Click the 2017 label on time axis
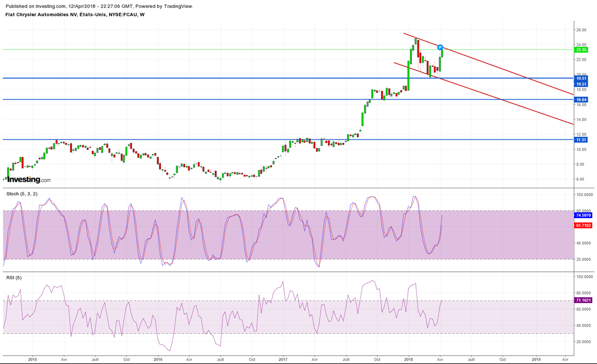The height and width of the screenshot is (364, 597). 283,360
